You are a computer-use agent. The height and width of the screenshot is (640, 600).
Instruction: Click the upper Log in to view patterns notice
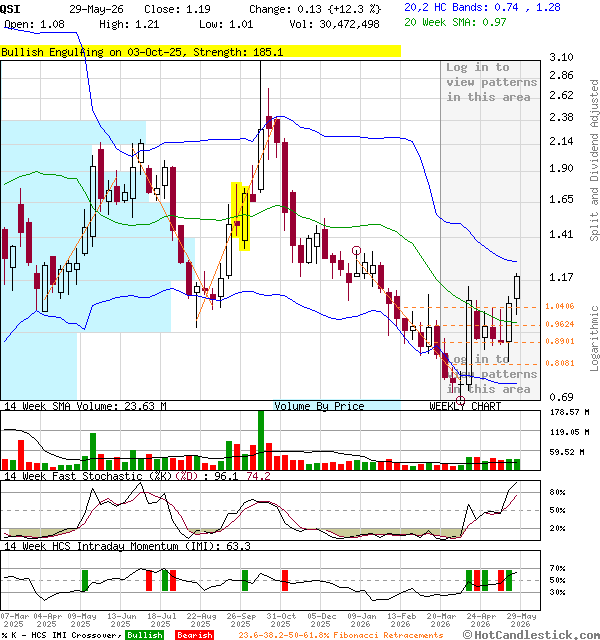pyautogui.click(x=491, y=82)
